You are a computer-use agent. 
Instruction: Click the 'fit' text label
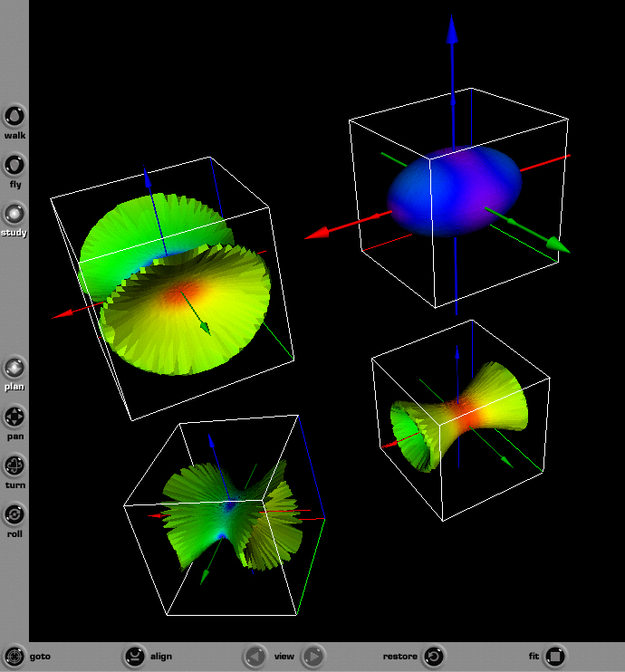[x=534, y=656]
